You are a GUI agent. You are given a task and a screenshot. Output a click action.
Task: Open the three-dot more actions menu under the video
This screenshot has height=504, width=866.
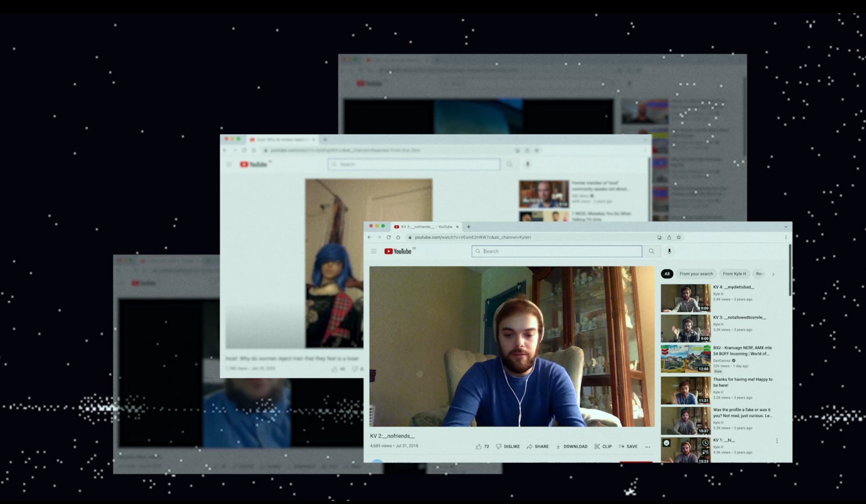[x=647, y=446]
